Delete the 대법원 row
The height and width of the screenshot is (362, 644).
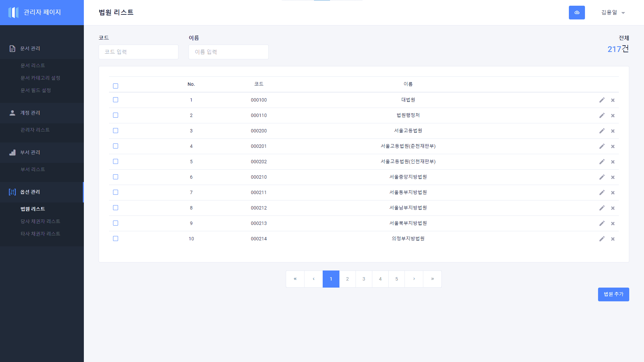[613, 100]
